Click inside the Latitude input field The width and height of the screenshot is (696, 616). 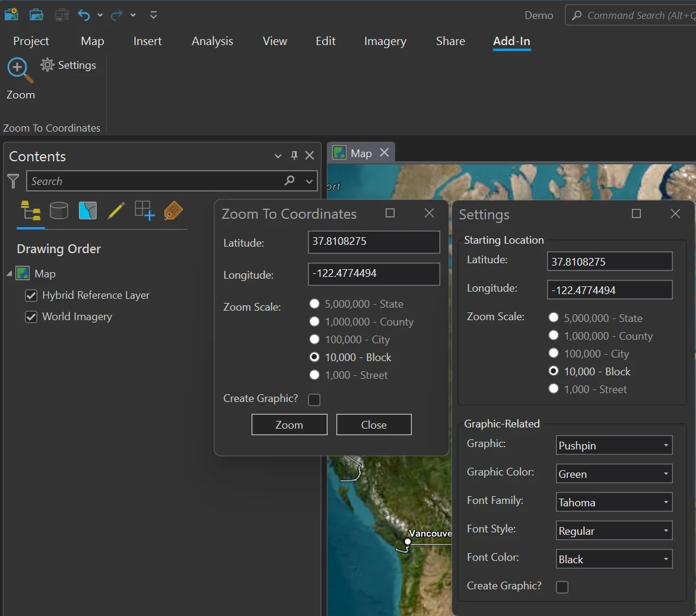pos(373,242)
